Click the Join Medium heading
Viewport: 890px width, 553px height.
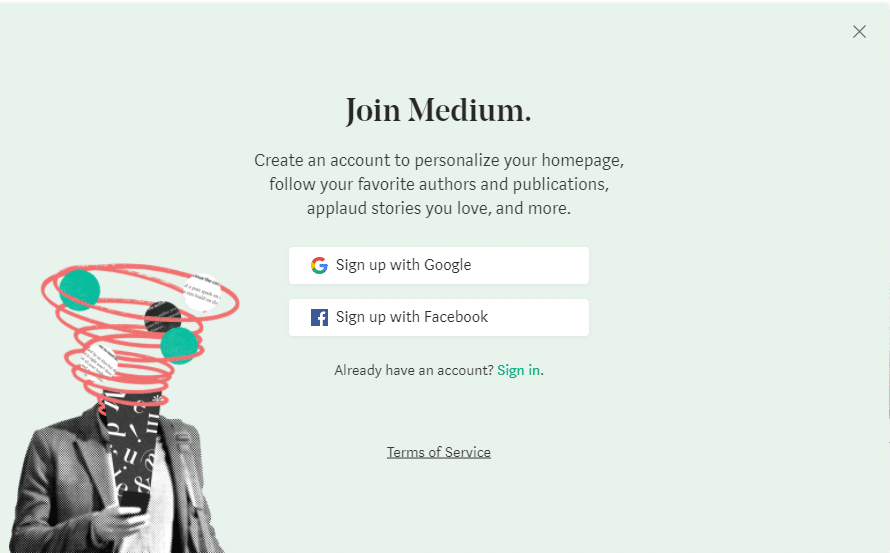coord(438,111)
